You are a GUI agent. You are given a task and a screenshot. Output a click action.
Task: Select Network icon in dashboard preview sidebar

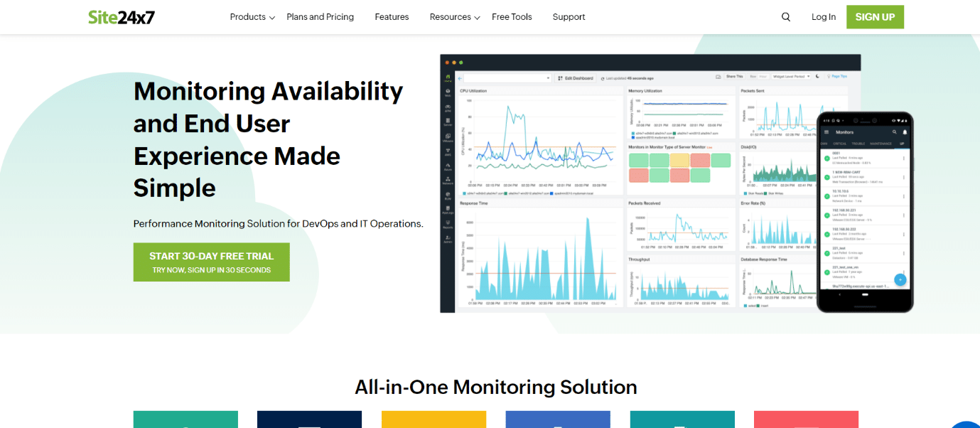click(x=448, y=181)
